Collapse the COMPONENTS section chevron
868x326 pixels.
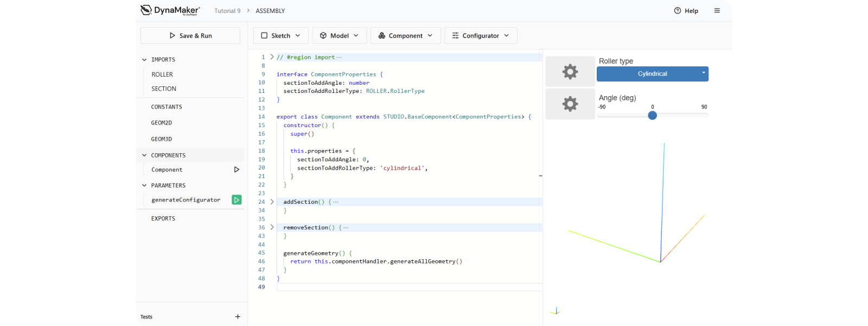(144, 155)
